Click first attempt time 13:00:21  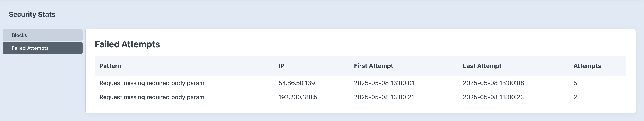[384, 97]
